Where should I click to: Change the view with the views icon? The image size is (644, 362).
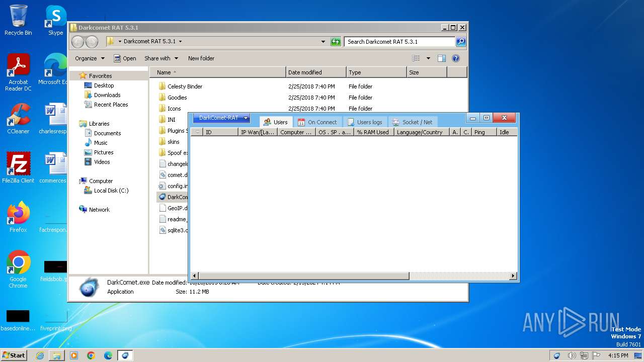416,58
